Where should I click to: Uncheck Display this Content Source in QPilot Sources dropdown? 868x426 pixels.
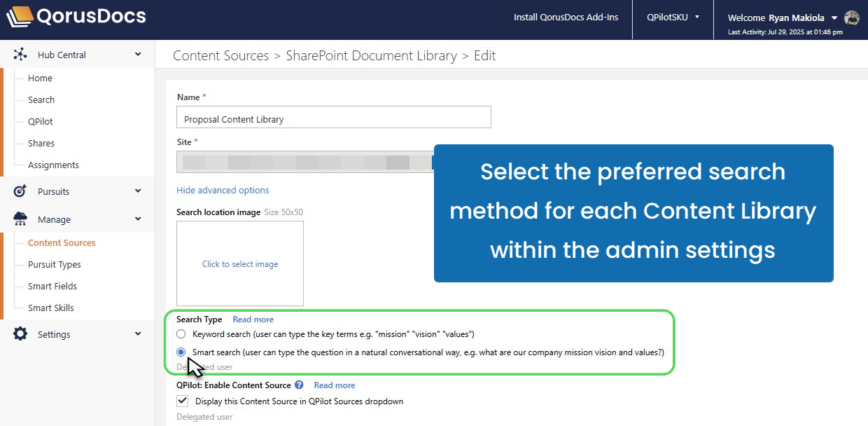pyautogui.click(x=182, y=401)
